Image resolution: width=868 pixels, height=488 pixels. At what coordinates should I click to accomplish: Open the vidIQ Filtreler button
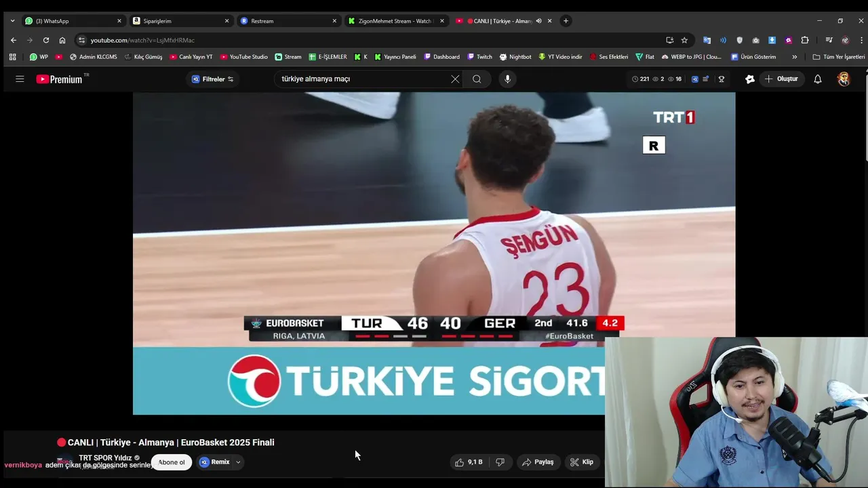[x=212, y=79]
